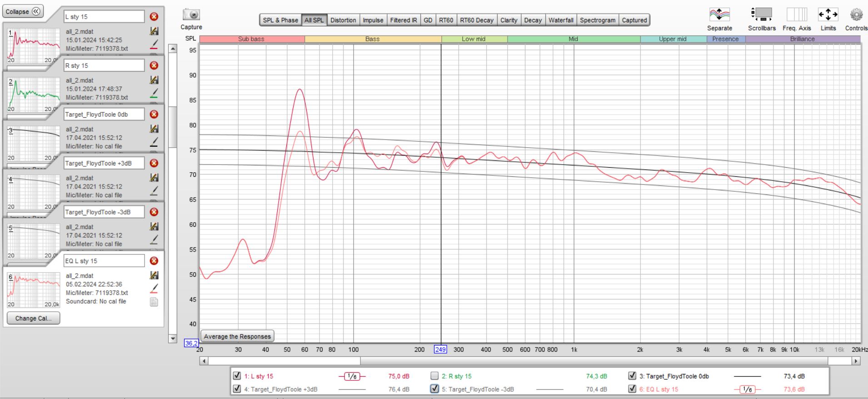868x399 pixels.
Task: Click calibration icon for Target_FloydToole +3dB
Action: coord(154,178)
